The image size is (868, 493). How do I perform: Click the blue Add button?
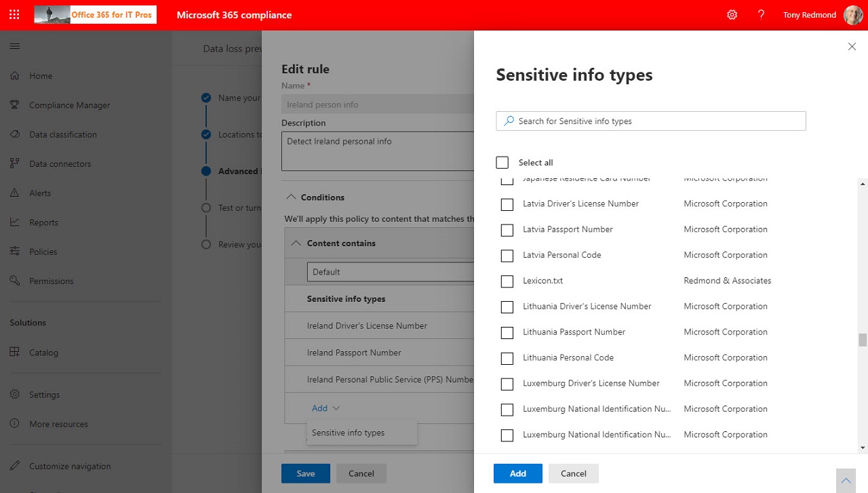click(x=517, y=473)
